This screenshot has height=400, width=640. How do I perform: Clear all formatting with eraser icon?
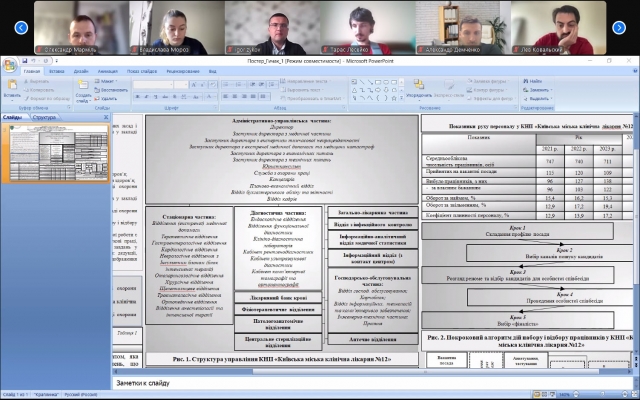pyautogui.click(x=213, y=85)
